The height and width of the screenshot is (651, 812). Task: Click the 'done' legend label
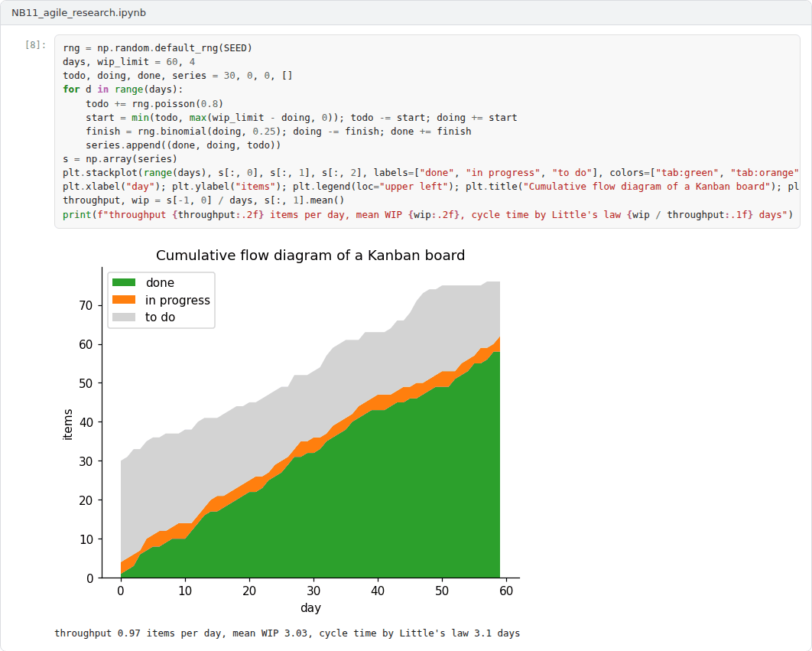(x=160, y=282)
